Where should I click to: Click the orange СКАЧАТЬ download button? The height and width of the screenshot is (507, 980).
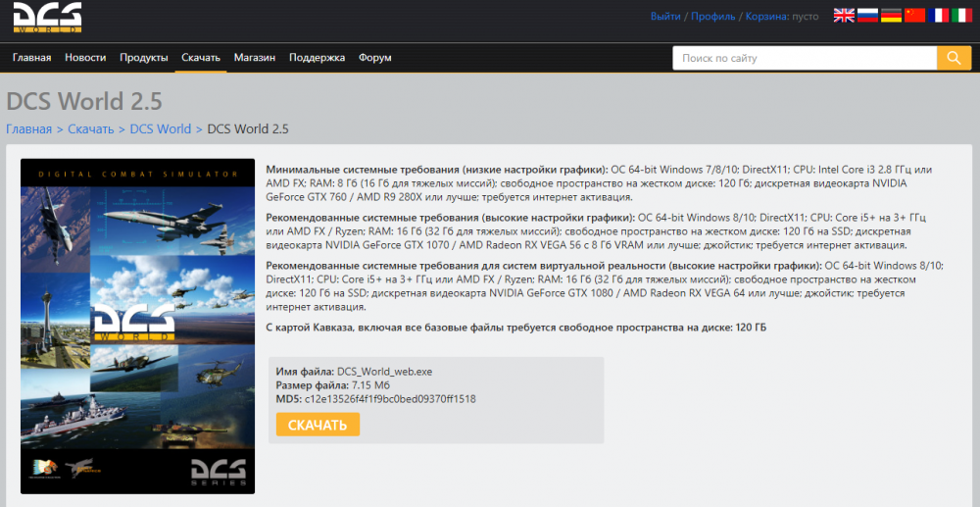[318, 425]
